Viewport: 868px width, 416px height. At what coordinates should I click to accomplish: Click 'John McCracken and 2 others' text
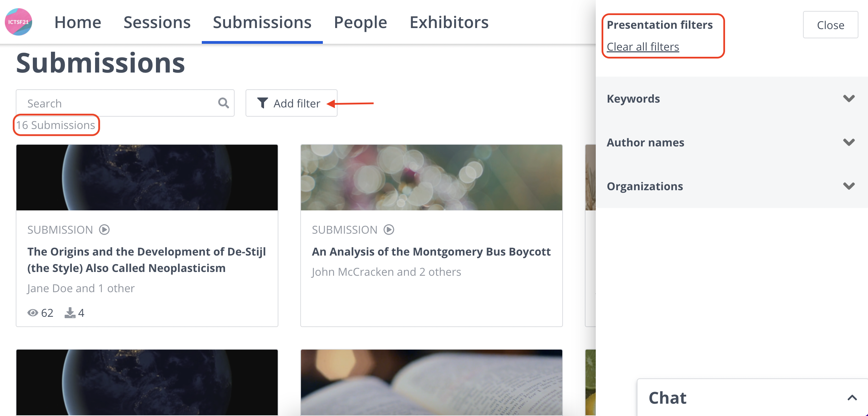386,272
